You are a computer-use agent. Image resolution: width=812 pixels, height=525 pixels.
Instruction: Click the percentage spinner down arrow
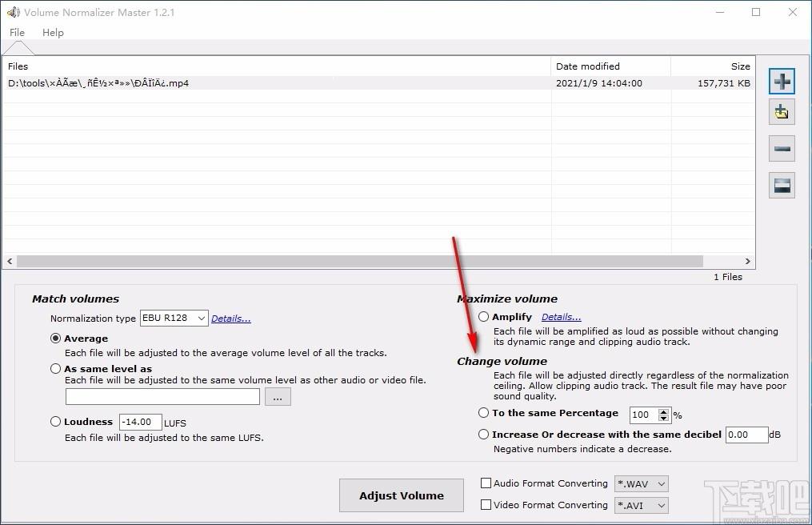663,418
